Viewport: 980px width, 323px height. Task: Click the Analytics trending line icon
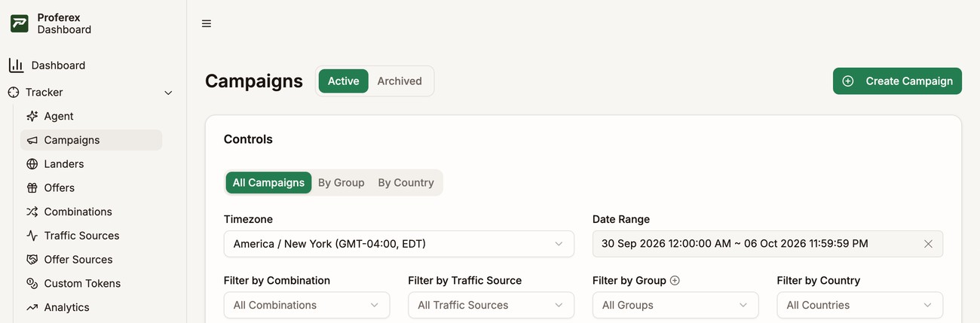32,307
